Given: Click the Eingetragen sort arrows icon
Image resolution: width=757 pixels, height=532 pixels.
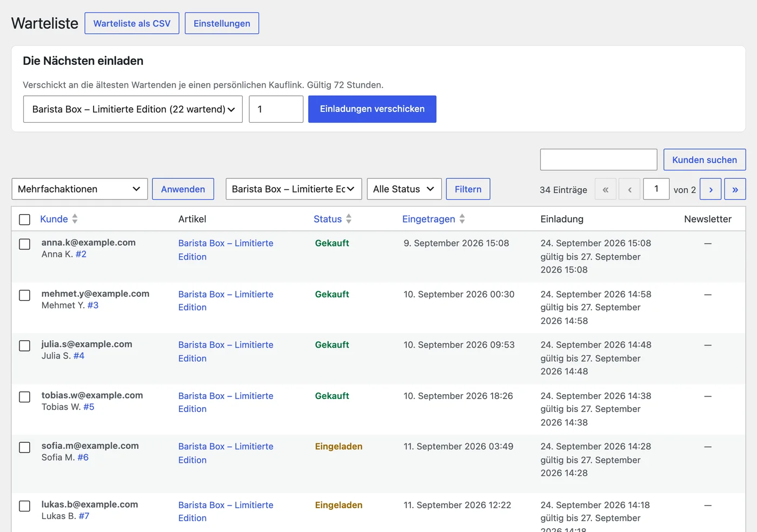Looking at the screenshot, I should click(462, 219).
